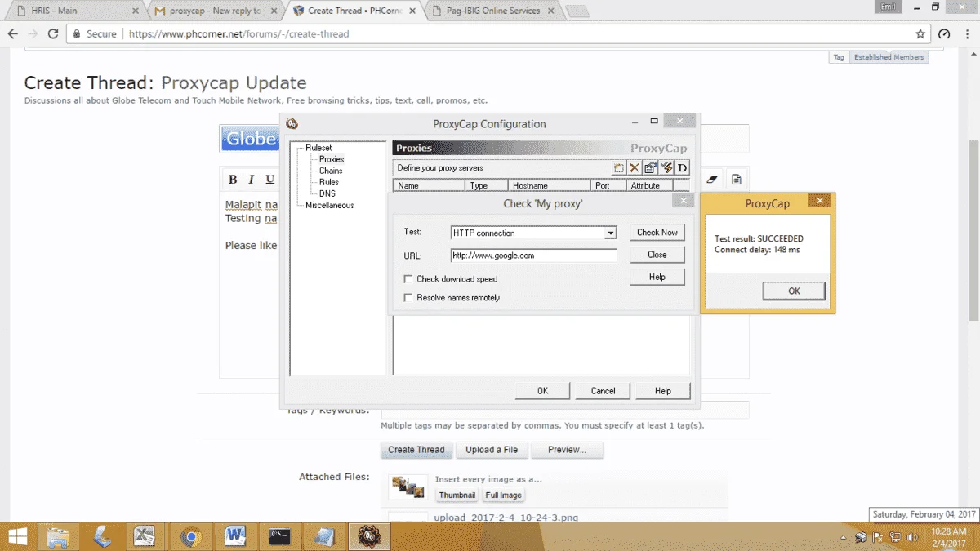Enable Resolve names remotely checkbox
Image resolution: width=980 pixels, height=551 pixels.
(x=409, y=298)
